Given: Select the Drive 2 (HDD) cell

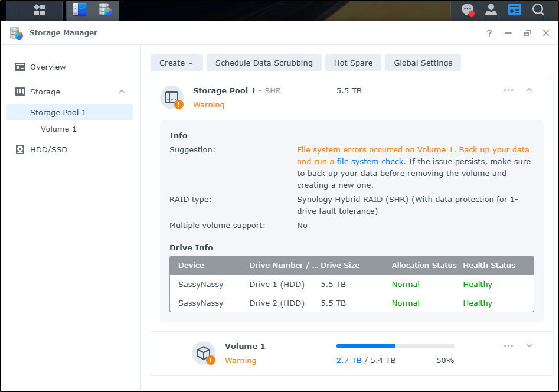Looking at the screenshot, I should pos(277,303).
